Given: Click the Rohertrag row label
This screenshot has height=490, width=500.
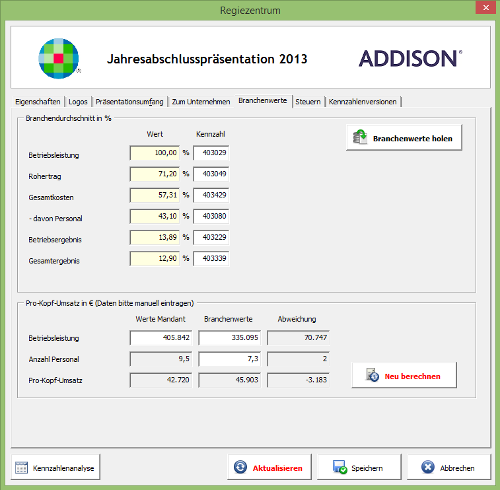Looking at the screenshot, I should [x=45, y=176].
